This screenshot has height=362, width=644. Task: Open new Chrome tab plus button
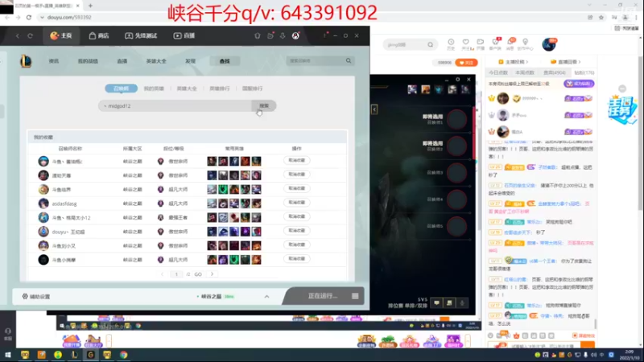(x=90, y=6)
